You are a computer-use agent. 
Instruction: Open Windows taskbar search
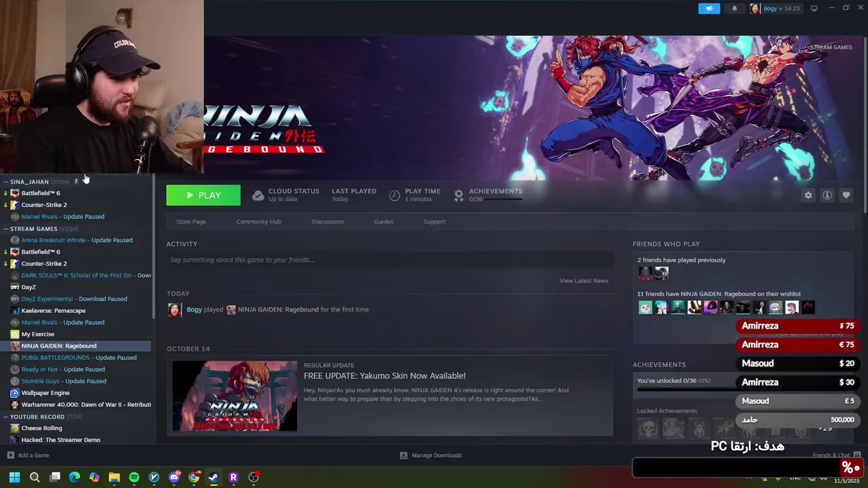coord(35,477)
